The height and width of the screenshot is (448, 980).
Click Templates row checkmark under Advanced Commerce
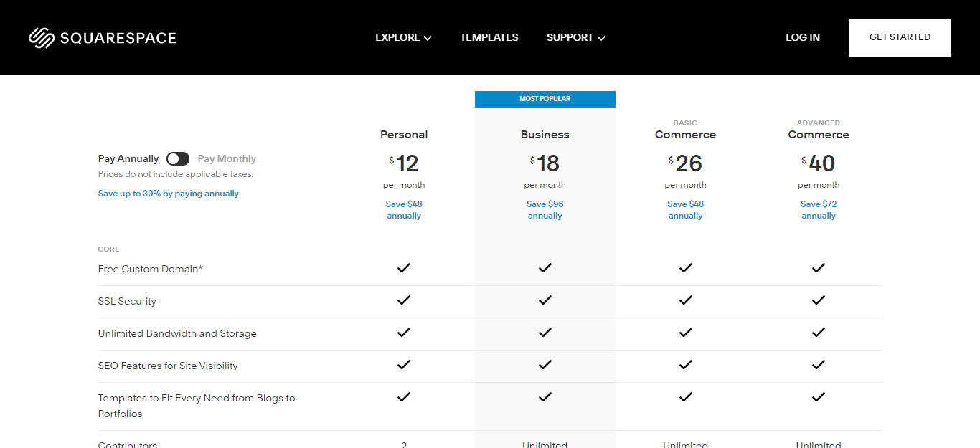819,397
